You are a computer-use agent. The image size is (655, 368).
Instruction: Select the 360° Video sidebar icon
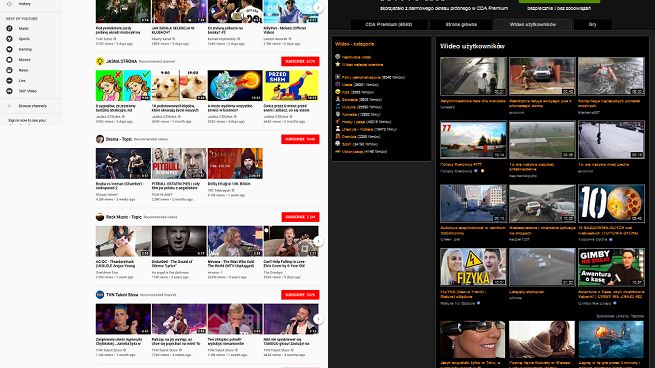(9, 91)
